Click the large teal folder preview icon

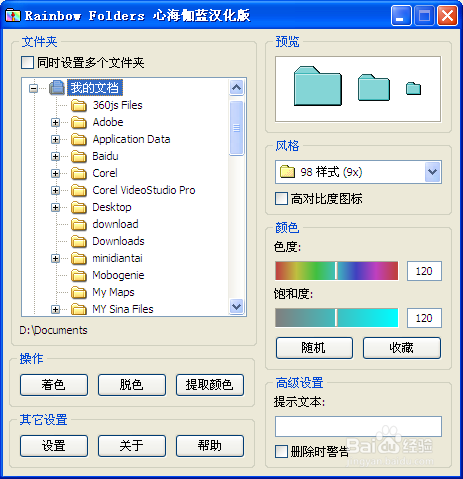coord(318,86)
